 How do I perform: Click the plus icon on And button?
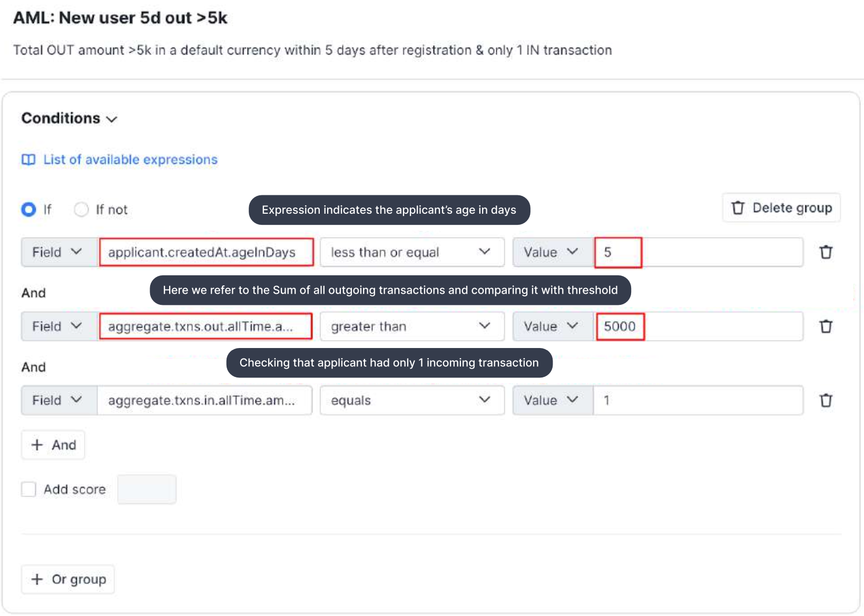[37, 445]
